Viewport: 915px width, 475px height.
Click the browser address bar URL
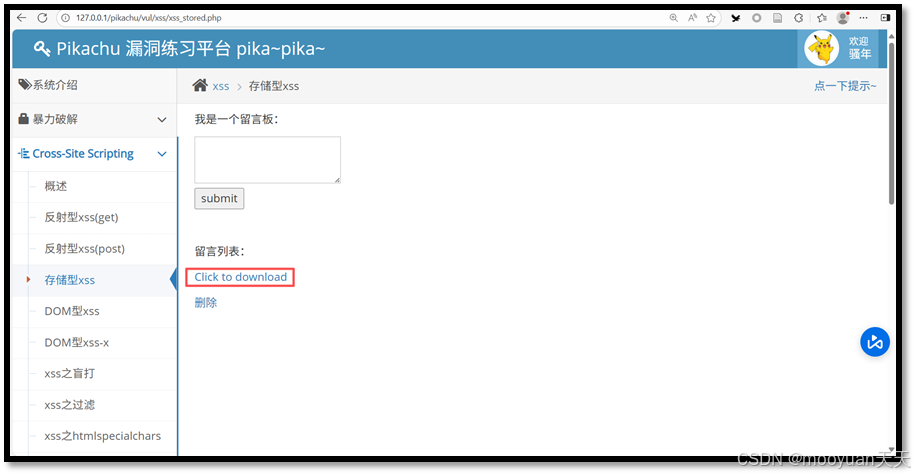(x=148, y=18)
